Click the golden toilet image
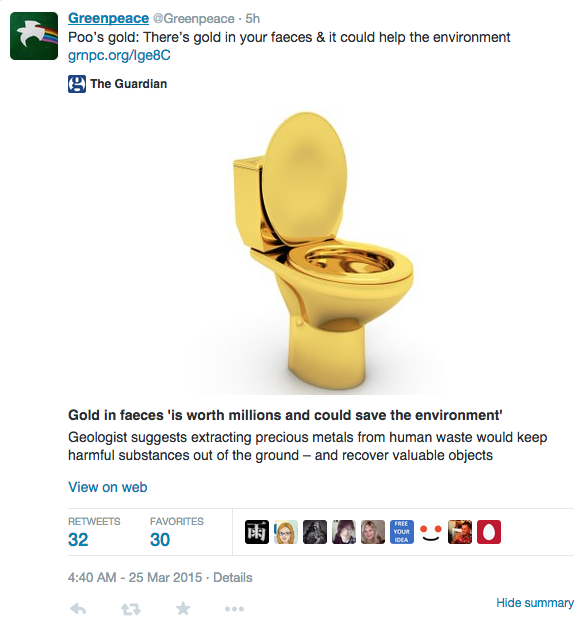Image resolution: width=582 pixels, height=627 pixels. point(321,250)
